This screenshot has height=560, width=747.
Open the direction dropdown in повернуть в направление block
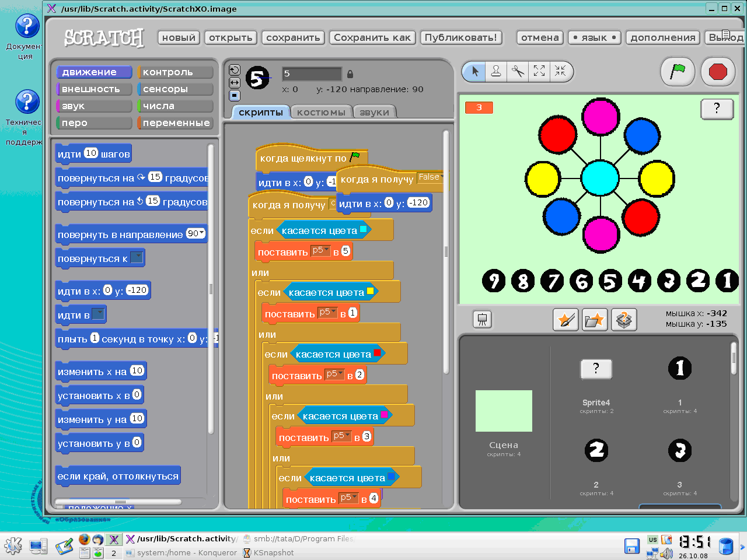point(200,233)
